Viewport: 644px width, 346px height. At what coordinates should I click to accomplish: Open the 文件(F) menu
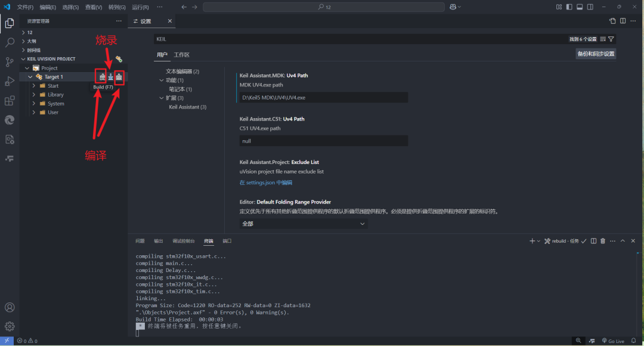pos(25,7)
